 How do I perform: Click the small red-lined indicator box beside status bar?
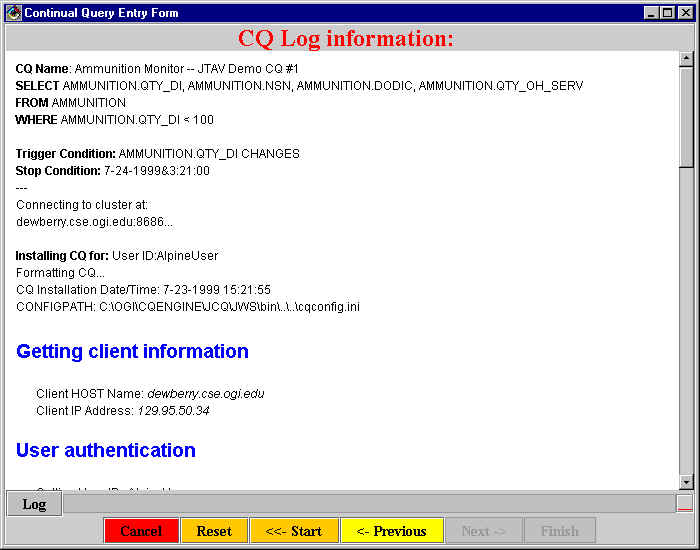[x=684, y=503]
